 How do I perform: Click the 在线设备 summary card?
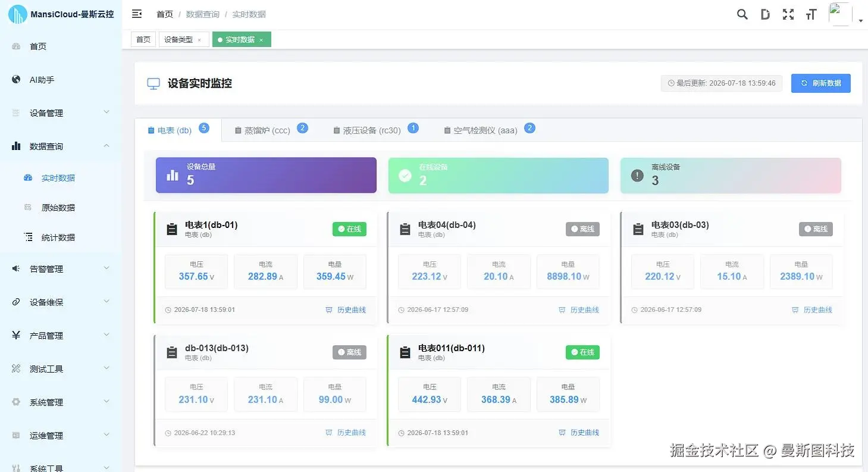(499, 175)
